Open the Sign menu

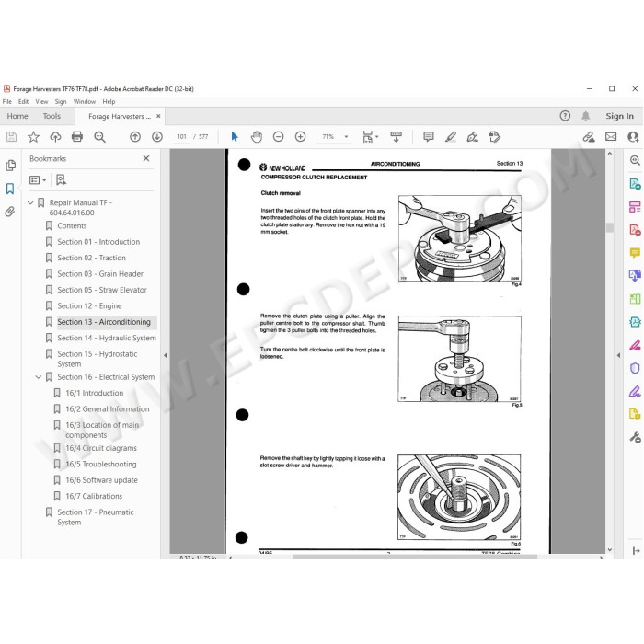61,101
